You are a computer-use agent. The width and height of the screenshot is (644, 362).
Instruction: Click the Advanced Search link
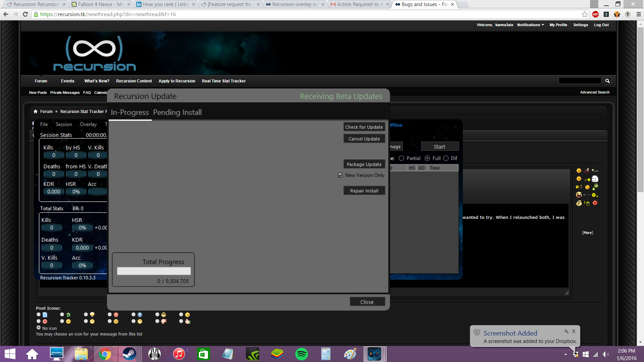[x=595, y=92]
